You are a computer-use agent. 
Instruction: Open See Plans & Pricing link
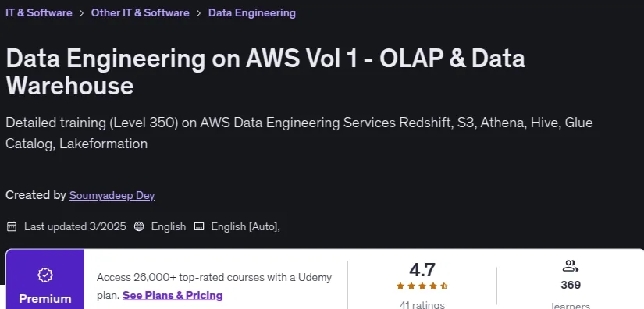point(173,296)
